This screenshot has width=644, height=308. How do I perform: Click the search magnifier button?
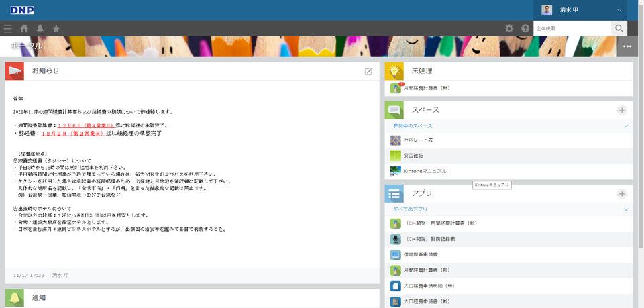click(x=619, y=29)
